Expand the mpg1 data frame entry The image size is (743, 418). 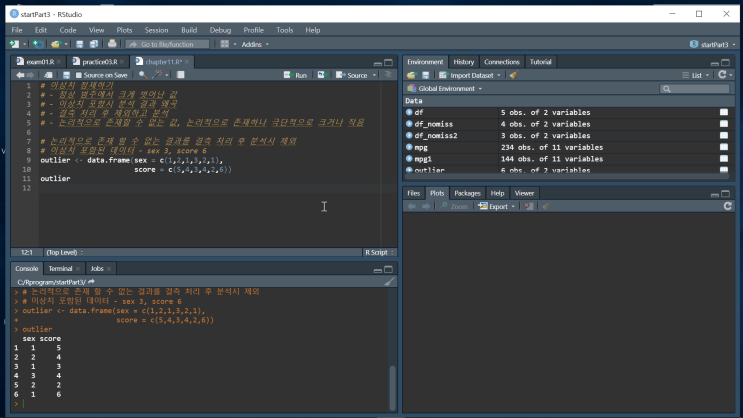[409, 159]
